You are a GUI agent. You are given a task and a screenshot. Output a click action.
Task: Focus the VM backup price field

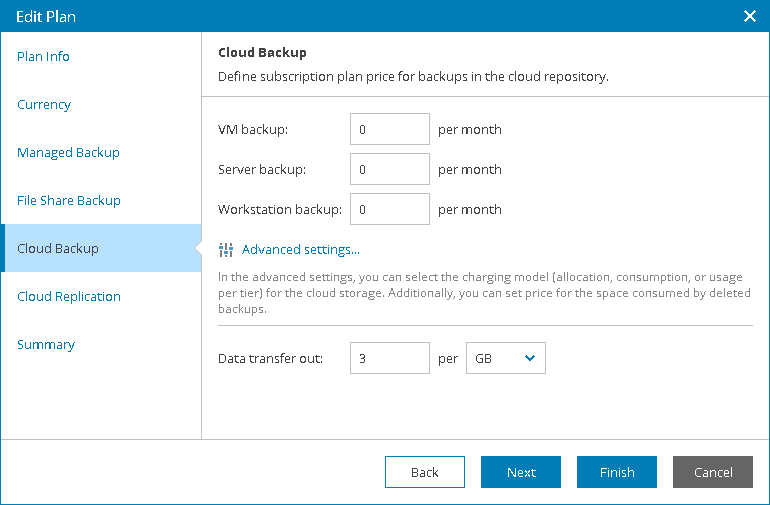(390, 129)
